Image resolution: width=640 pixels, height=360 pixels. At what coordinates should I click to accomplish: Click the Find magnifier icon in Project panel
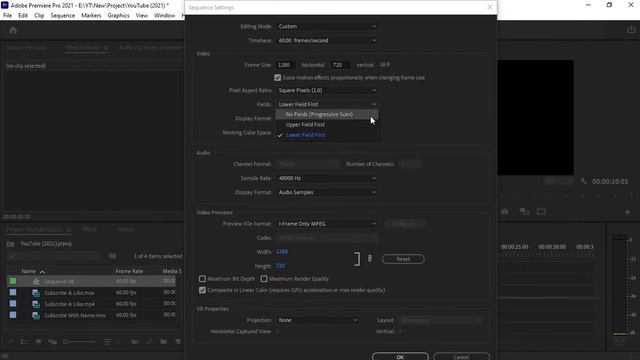149,342
